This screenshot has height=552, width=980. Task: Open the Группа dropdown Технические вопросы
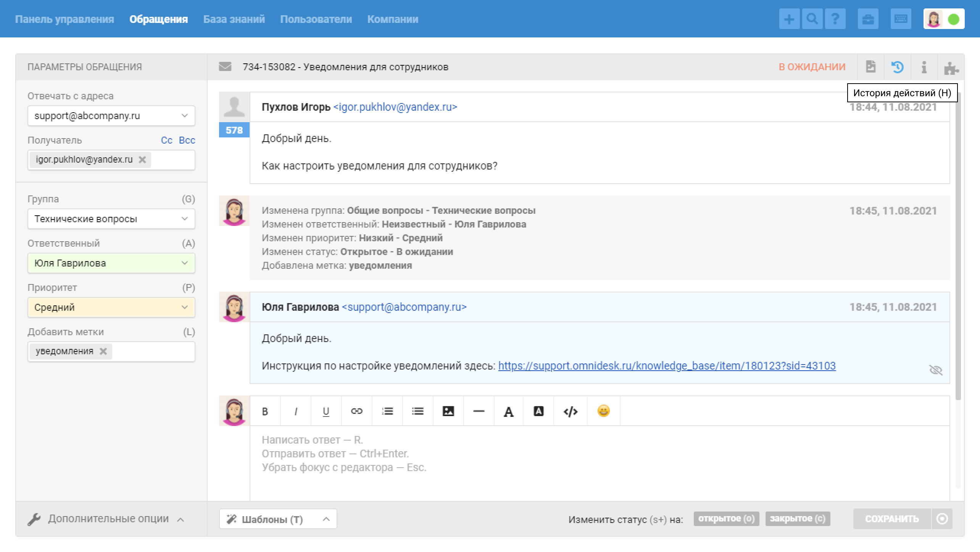111,219
